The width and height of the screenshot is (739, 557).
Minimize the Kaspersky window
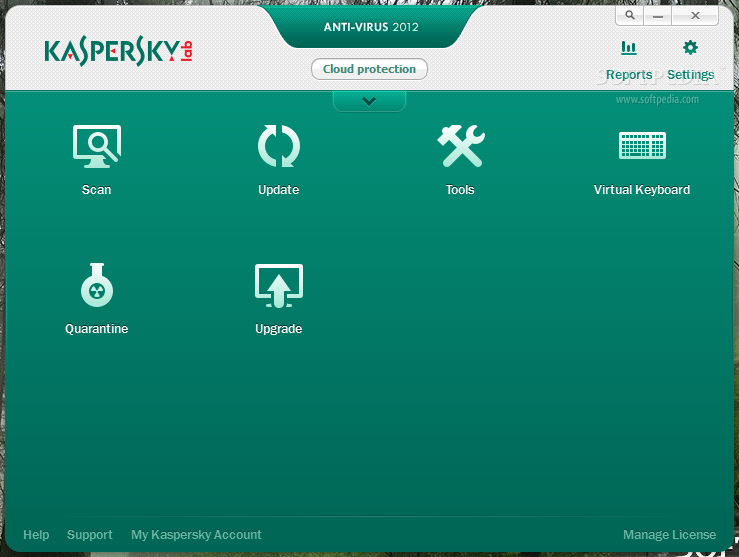658,16
